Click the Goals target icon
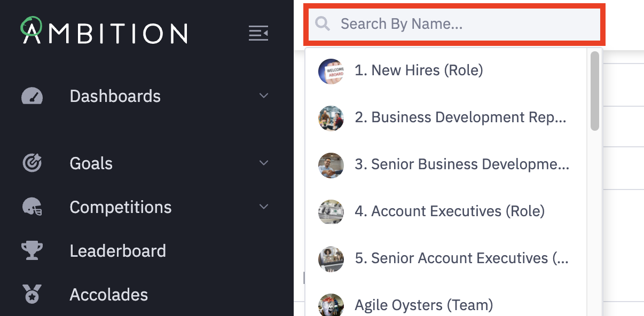Image resolution: width=644 pixels, height=316 pixels. click(x=31, y=163)
